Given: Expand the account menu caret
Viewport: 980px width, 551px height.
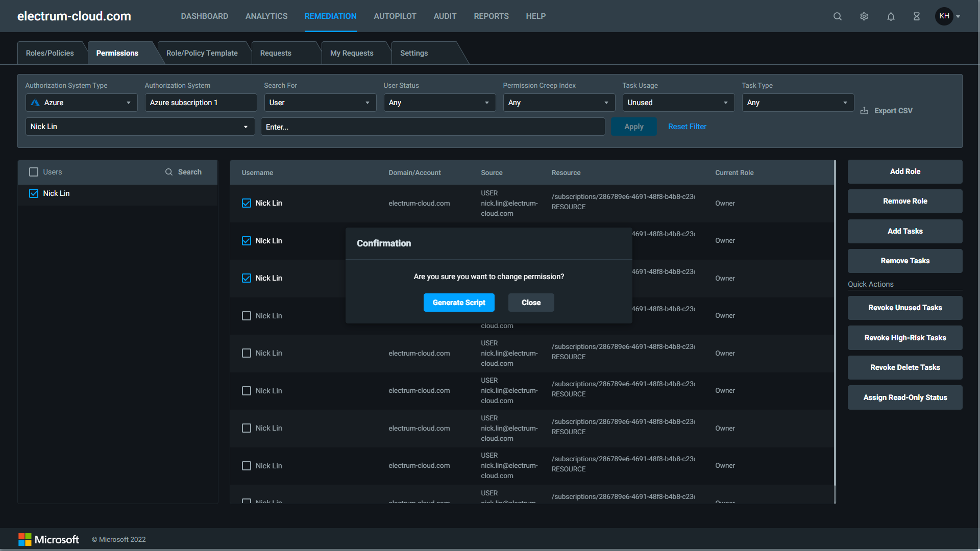Looking at the screenshot, I should tap(959, 16).
